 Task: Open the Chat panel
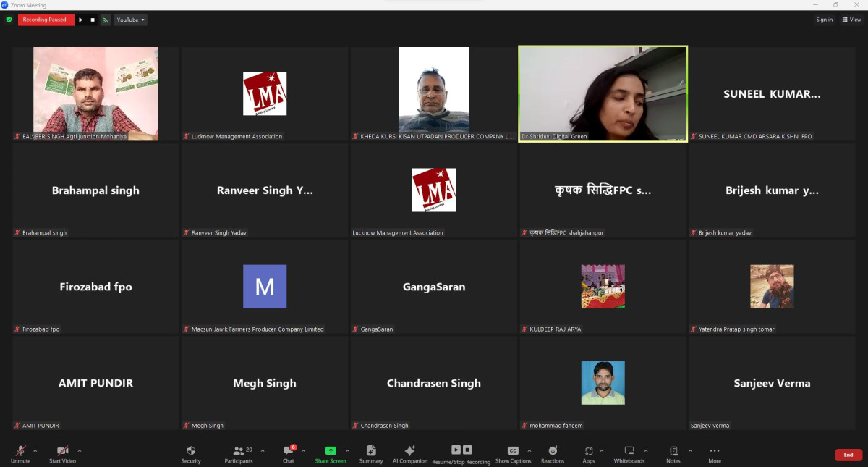tap(289, 454)
